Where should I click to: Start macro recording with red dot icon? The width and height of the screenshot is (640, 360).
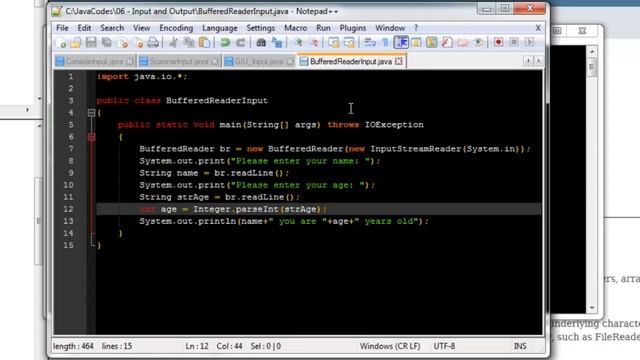(x=498, y=42)
